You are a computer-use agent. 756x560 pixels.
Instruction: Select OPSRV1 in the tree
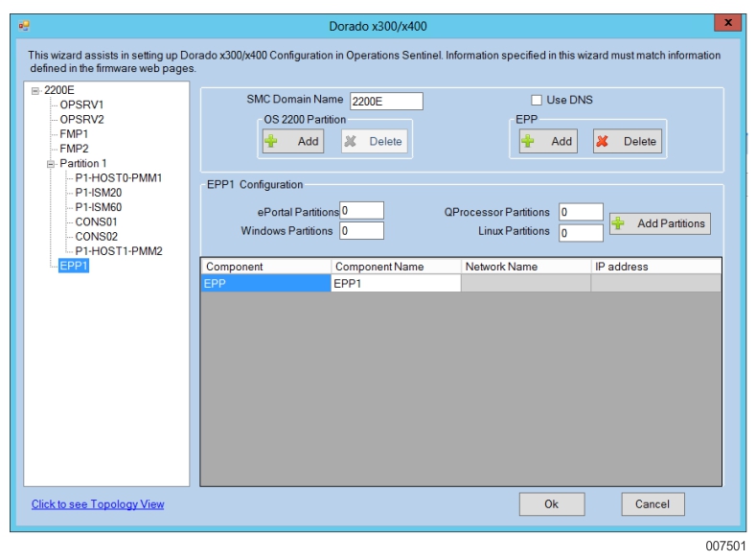click(x=81, y=105)
